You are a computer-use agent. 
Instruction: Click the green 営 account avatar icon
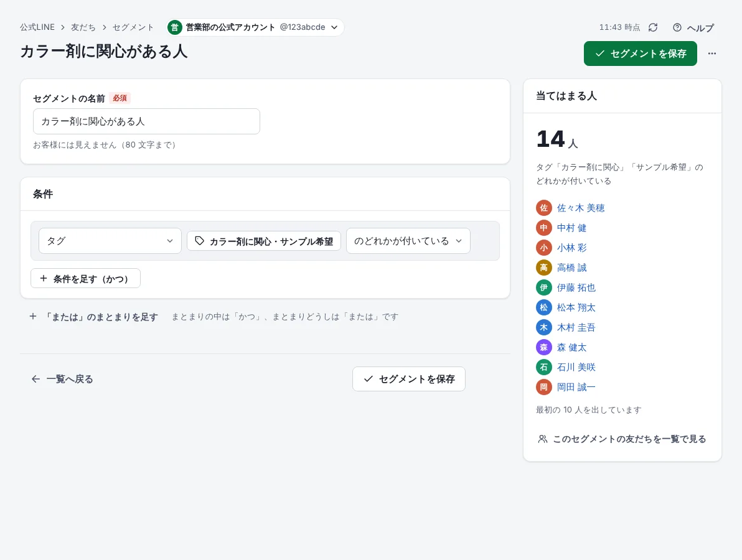coord(175,27)
